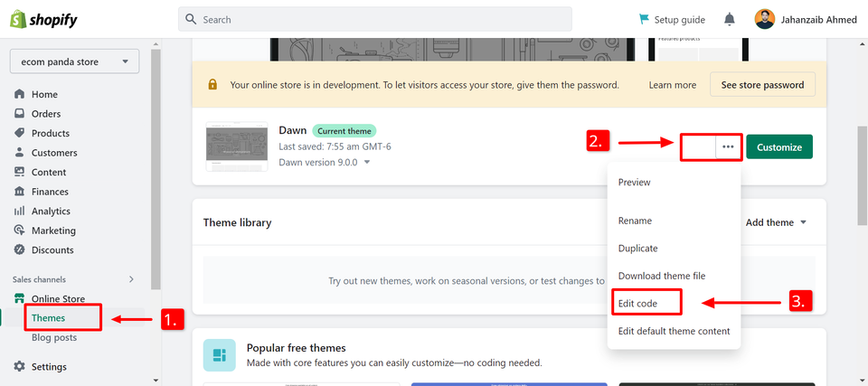Open the Learn more link

click(x=673, y=85)
